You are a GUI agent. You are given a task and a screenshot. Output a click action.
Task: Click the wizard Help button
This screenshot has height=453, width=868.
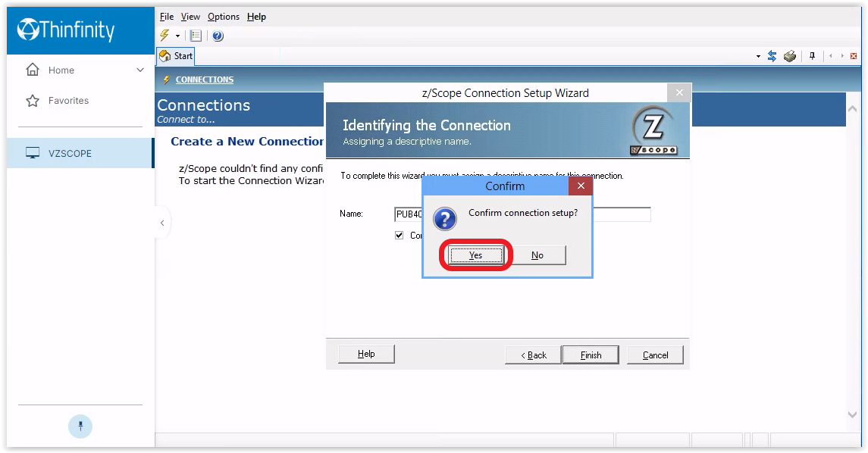(366, 354)
